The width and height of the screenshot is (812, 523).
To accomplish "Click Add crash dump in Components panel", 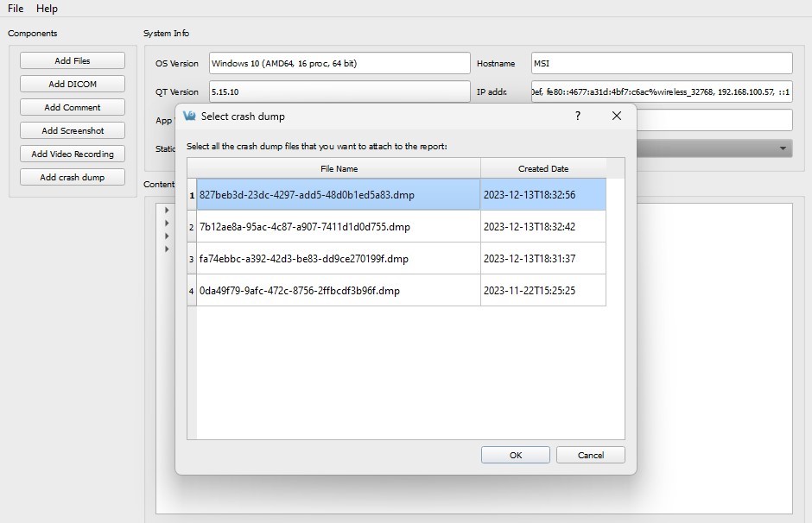I will 72,176.
